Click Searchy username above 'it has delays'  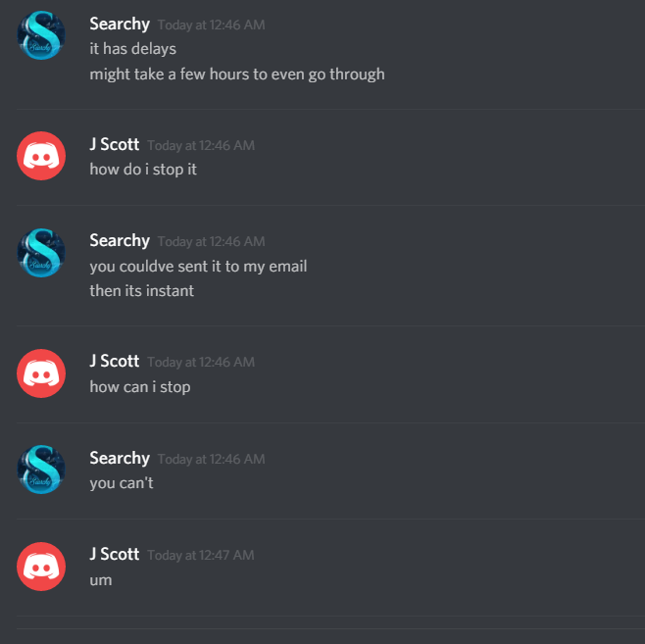pyautogui.click(x=120, y=25)
